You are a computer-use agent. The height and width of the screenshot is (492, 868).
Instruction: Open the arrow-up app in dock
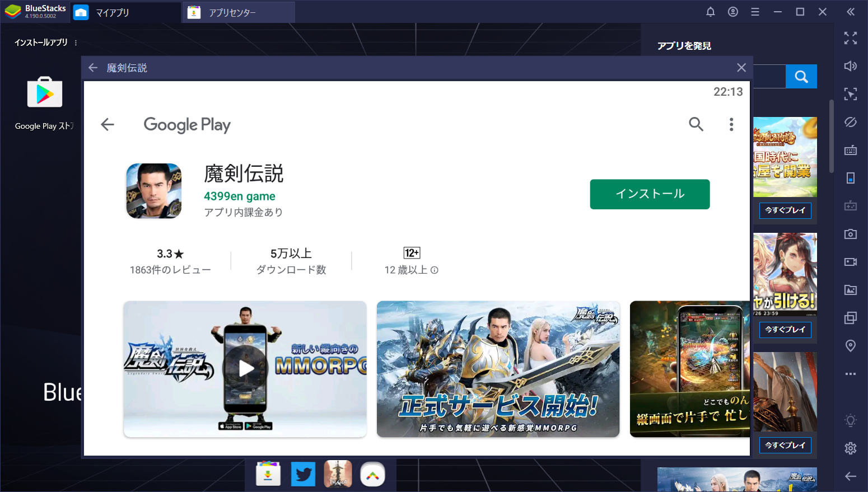(x=372, y=474)
